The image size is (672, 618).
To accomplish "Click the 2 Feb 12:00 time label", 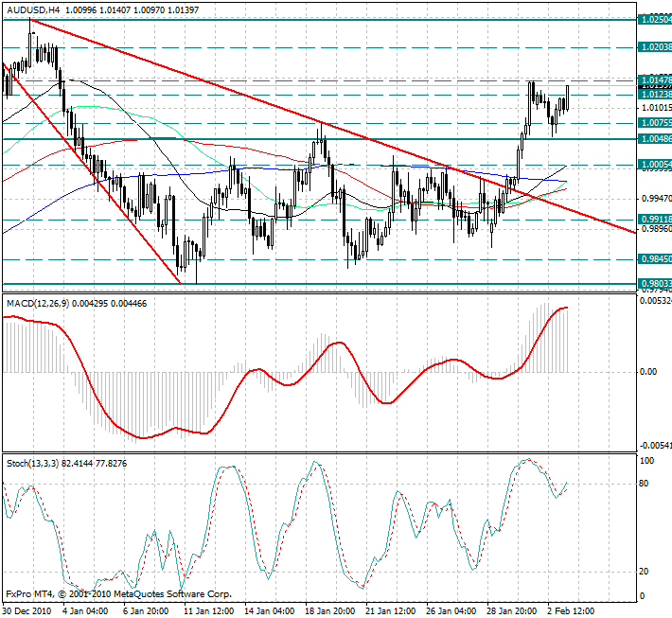I will [x=572, y=610].
